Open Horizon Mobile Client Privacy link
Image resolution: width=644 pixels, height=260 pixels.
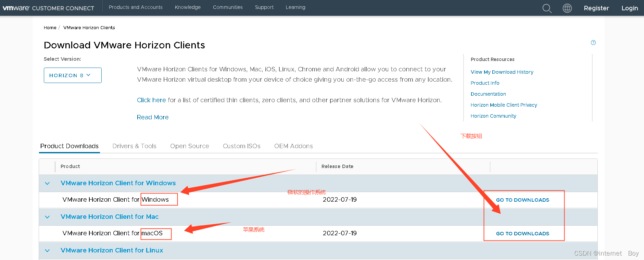click(x=504, y=105)
